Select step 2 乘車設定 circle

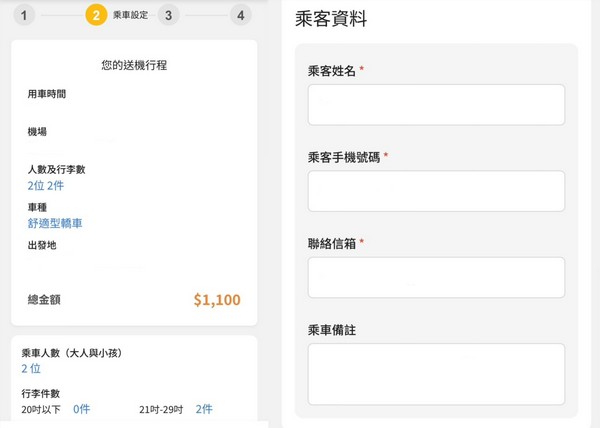96,15
